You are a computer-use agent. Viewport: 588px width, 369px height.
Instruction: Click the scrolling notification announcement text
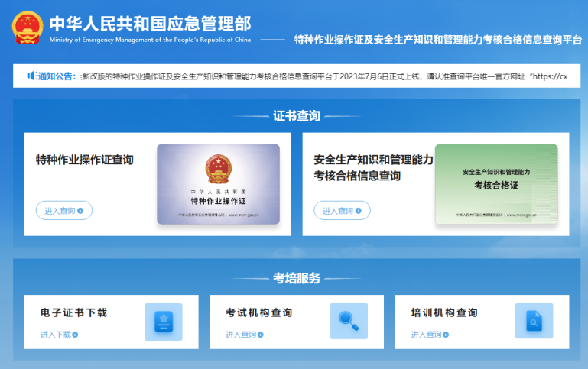pos(323,76)
